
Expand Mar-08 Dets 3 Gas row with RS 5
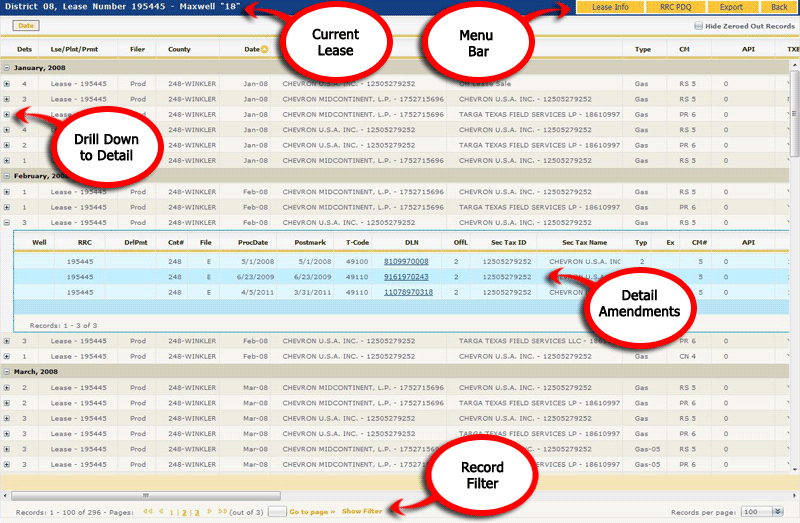tap(7, 418)
